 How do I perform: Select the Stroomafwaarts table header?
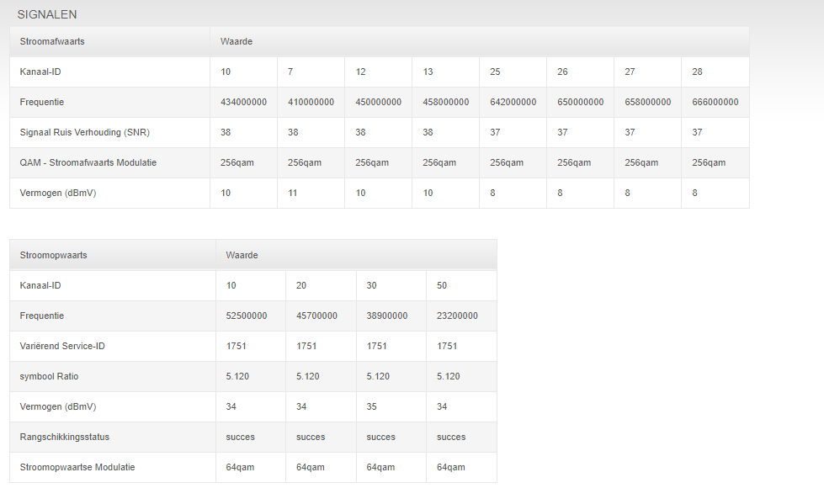coord(52,41)
